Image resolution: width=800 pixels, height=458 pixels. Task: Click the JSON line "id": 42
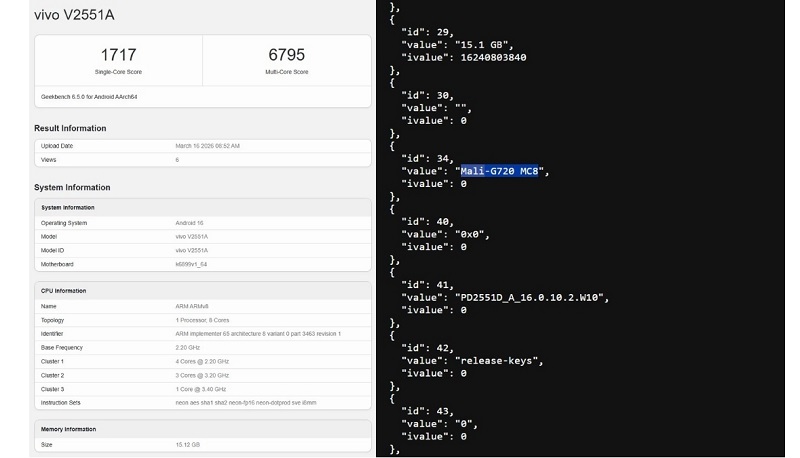pyautogui.click(x=427, y=348)
